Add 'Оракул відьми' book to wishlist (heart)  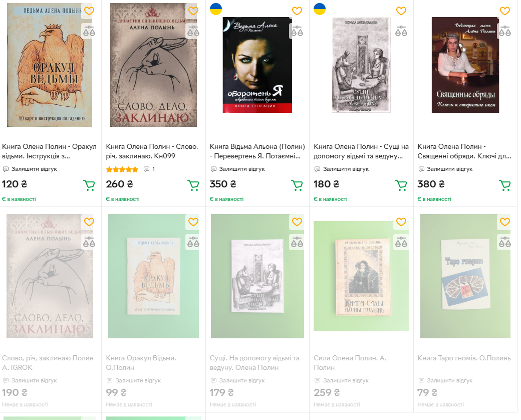pyautogui.click(x=89, y=11)
